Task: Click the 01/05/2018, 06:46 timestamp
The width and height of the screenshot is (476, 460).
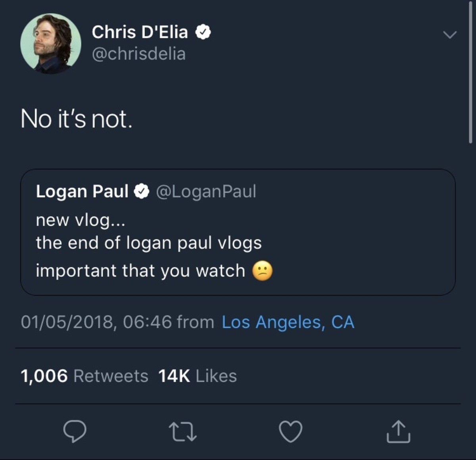Action: (96, 322)
